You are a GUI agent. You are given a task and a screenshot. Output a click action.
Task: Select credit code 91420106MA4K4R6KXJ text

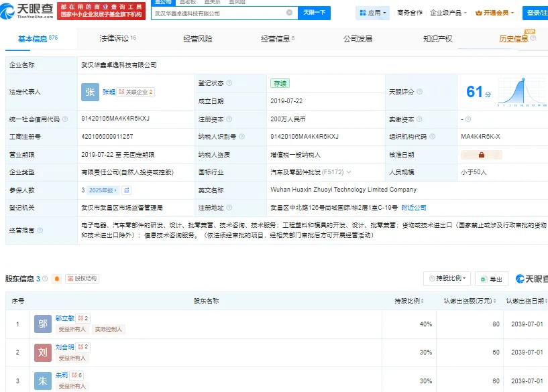tap(115, 119)
